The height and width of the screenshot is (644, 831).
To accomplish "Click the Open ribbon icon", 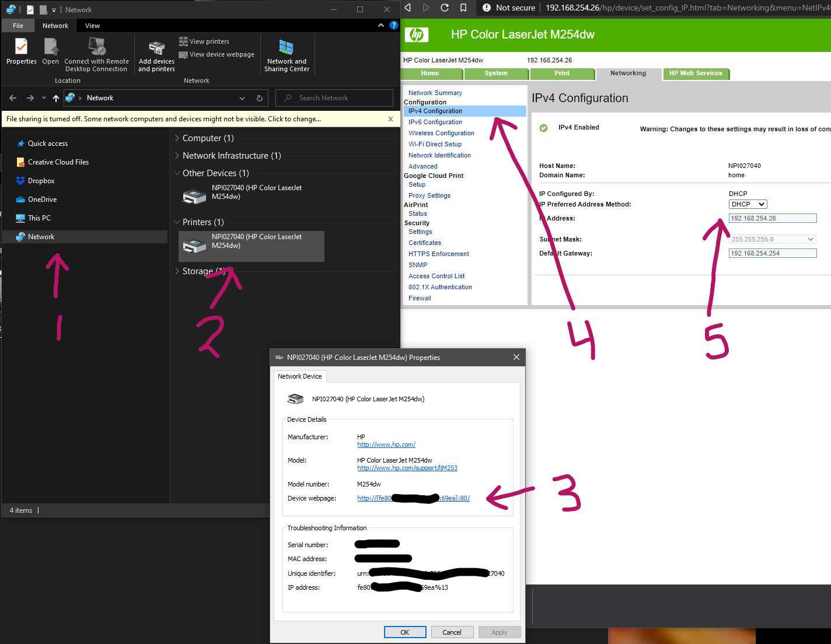I will point(51,51).
